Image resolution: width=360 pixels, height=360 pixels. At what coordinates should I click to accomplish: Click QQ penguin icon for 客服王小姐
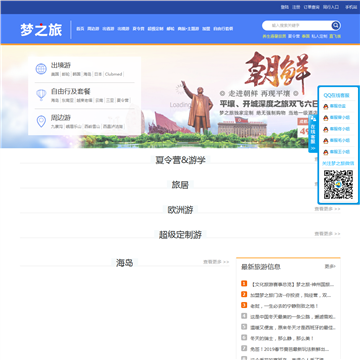(326, 152)
